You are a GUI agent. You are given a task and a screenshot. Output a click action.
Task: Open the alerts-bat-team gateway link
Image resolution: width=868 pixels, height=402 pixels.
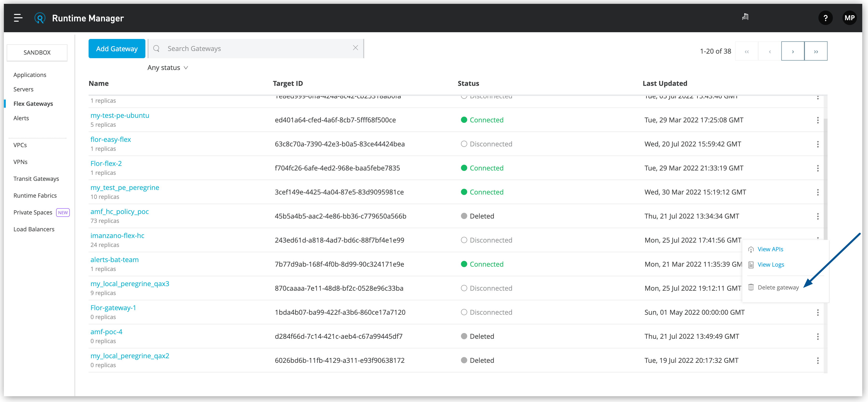(114, 260)
